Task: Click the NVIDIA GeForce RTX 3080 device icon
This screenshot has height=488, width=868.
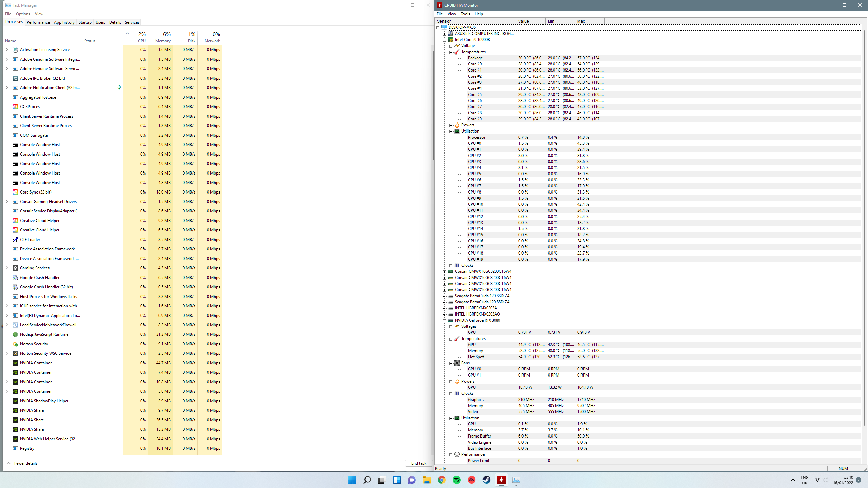Action: [x=451, y=320]
